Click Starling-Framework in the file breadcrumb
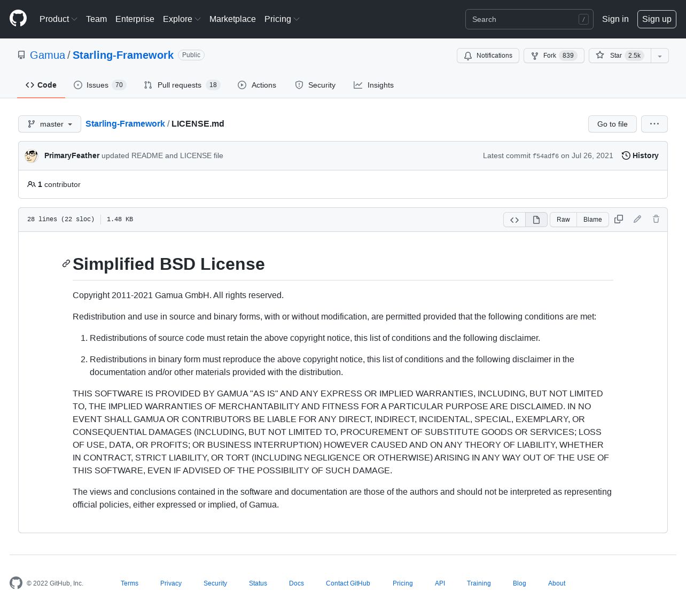Screen dimensions: 686x616 (125, 123)
